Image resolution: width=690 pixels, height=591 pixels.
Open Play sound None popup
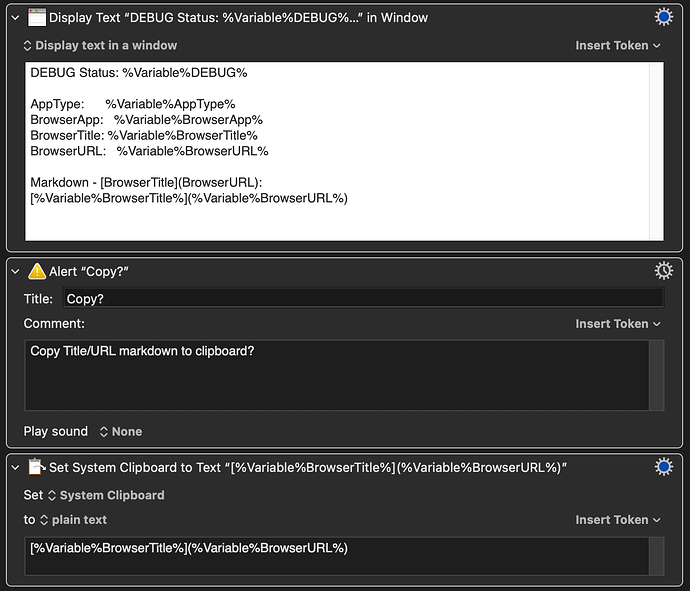(x=121, y=431)
